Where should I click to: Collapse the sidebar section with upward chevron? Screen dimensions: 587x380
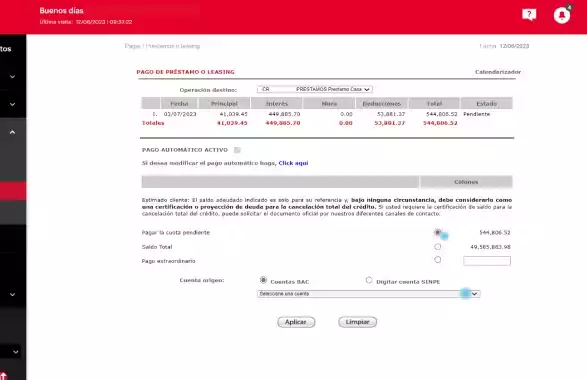coord(12,132)
